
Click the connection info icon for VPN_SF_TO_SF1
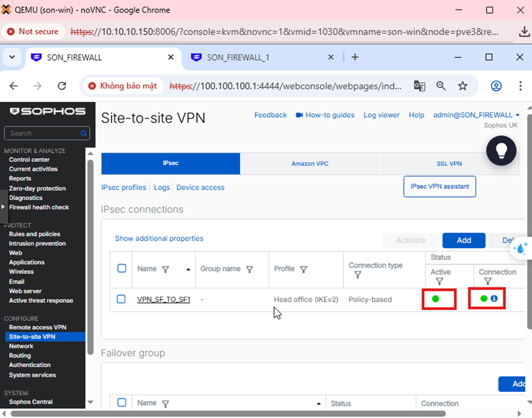(494, 298)
